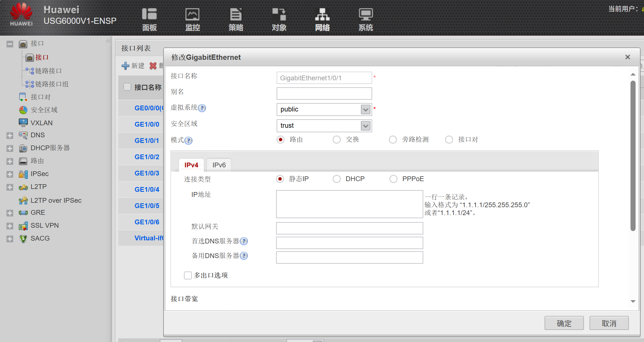Select 接口对 mode radio button

449,140
